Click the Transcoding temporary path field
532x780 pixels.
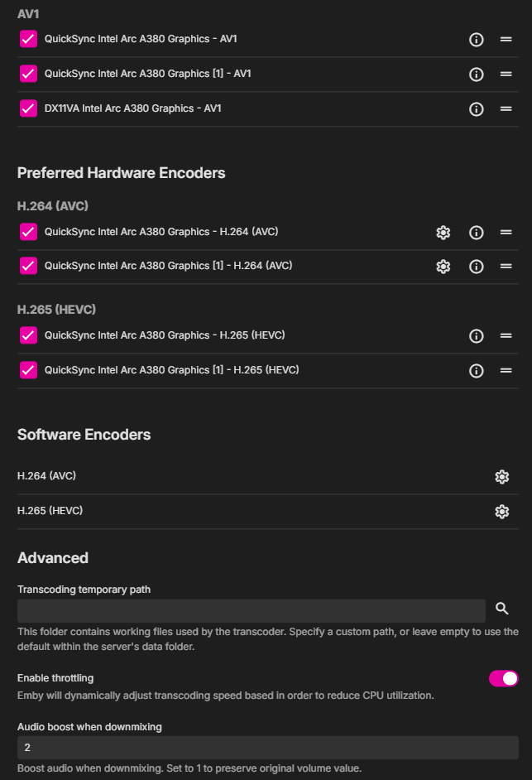[251, 611]
